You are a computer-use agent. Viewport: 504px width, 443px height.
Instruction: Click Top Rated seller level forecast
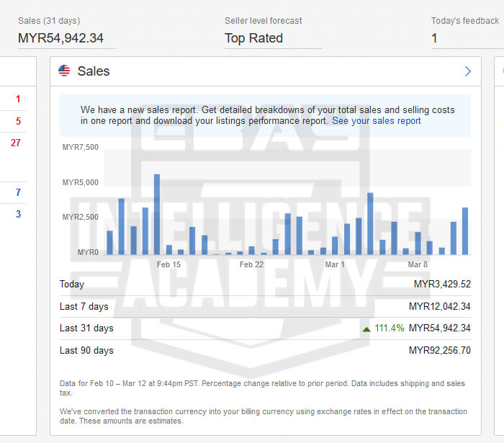coord(253,38)
